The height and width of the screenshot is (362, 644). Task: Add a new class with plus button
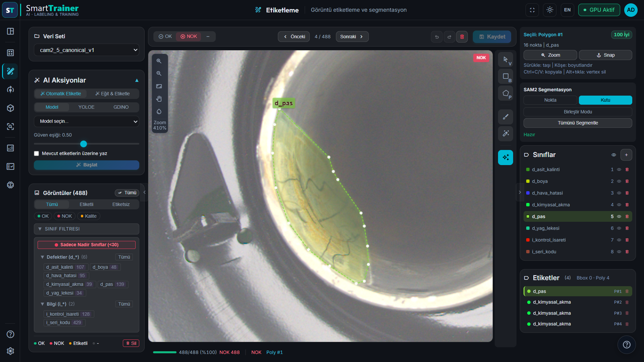(x=626, y=155)
